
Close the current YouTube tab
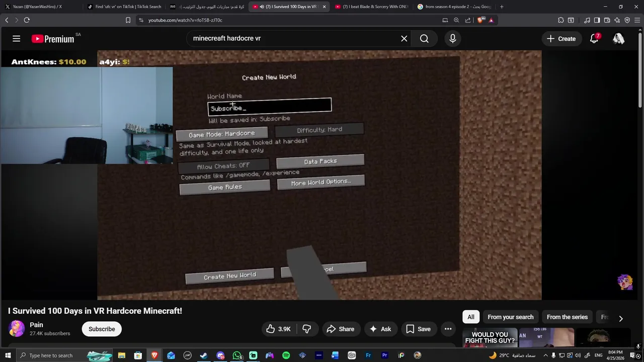pyautogui.click(x=324, y=7)
